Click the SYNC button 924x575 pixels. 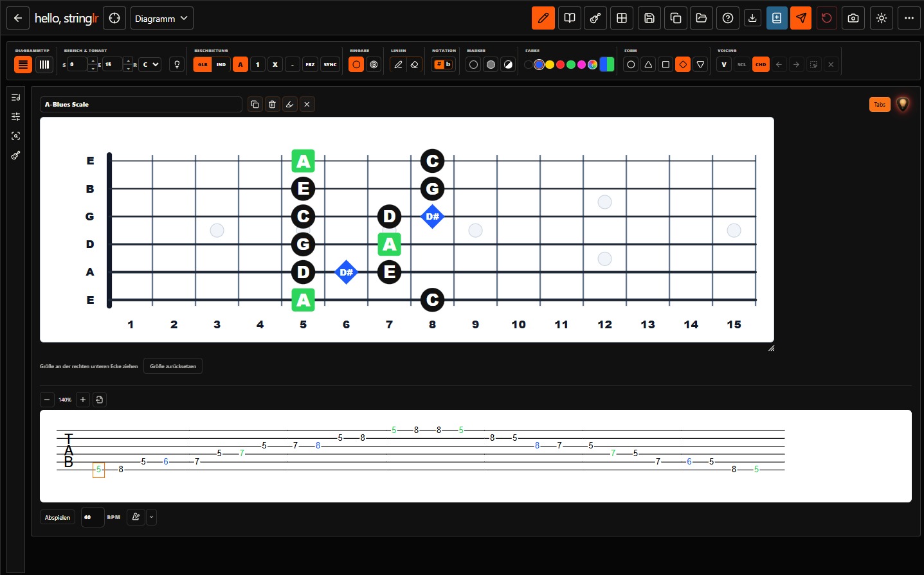pyautogui.click(x=330, y=64)
